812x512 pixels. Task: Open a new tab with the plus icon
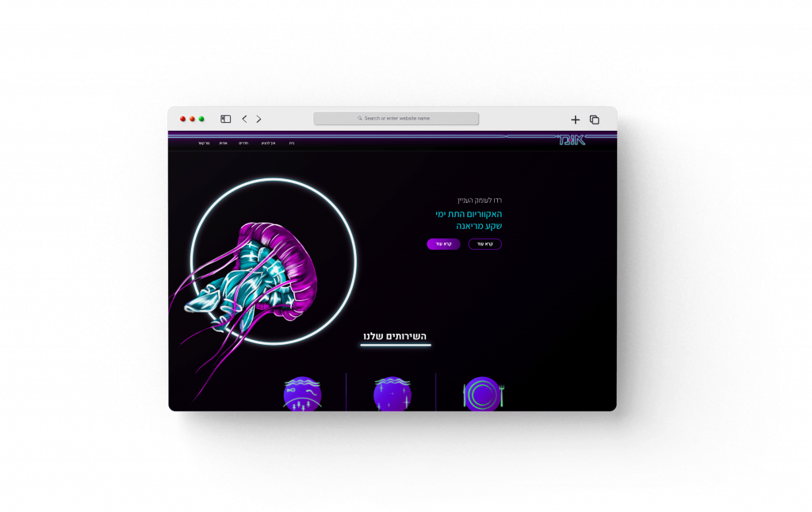point(576,120)
